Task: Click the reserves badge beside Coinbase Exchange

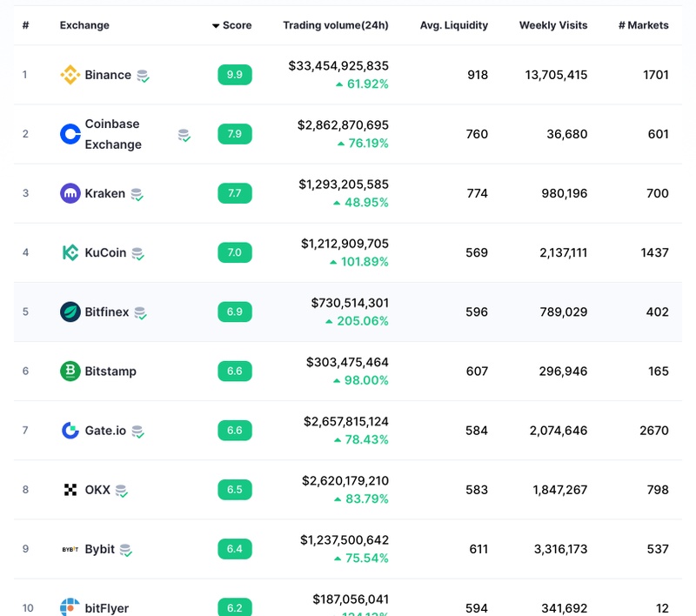Action: tap(184, 135)
